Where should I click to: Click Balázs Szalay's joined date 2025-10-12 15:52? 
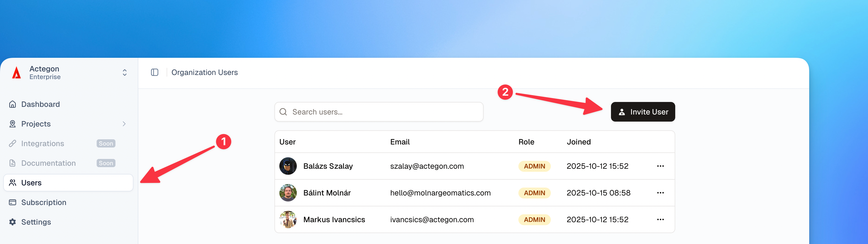coord(597,166)
